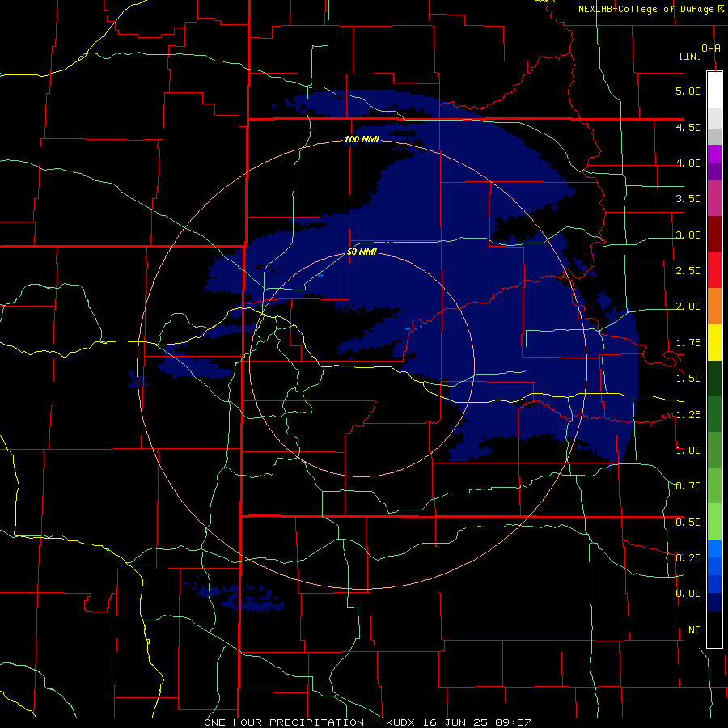
Task: Pick the yellow swatch beside 1.75
Action: (714, 343)
